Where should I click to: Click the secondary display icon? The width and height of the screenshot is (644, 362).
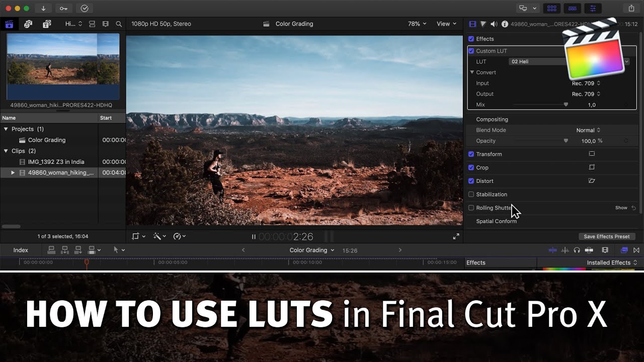(523, 8)
